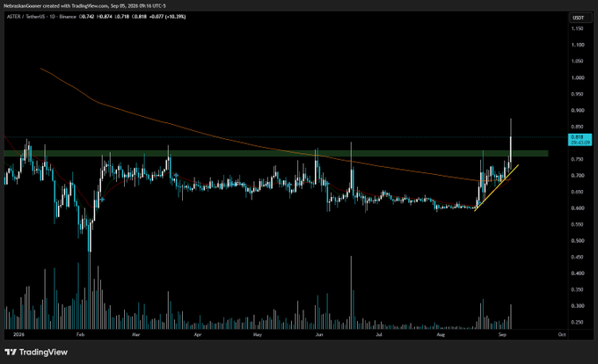The image size is (598, 364).
Task: Click the 0.850 price axis label
Action: [578, 127]
